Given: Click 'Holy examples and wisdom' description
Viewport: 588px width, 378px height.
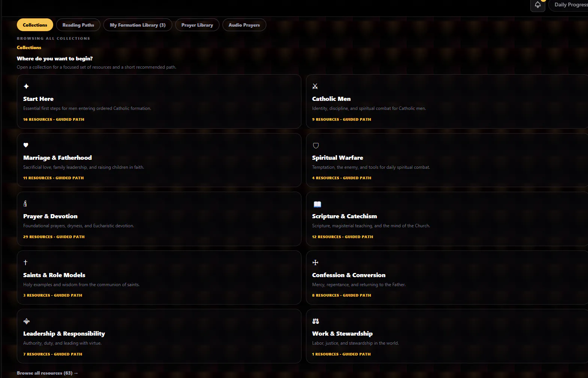Looking at the screenshot, I should 81,285.
